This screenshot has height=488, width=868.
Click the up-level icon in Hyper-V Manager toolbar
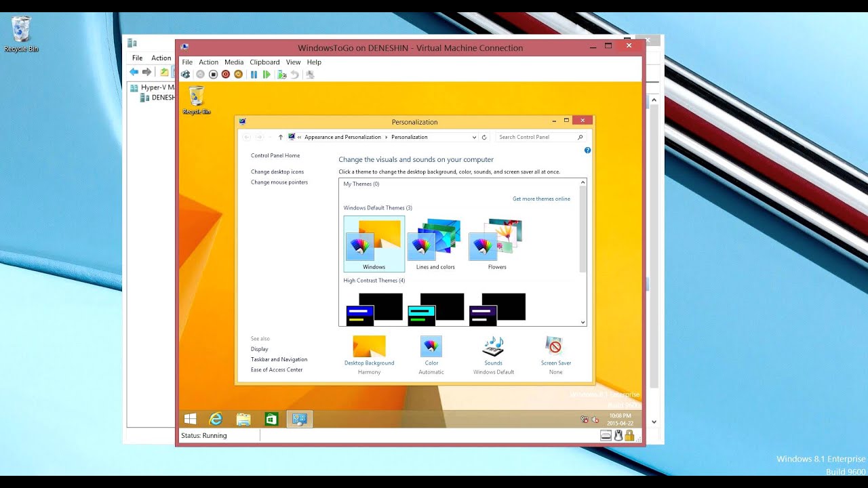[164, 72]
